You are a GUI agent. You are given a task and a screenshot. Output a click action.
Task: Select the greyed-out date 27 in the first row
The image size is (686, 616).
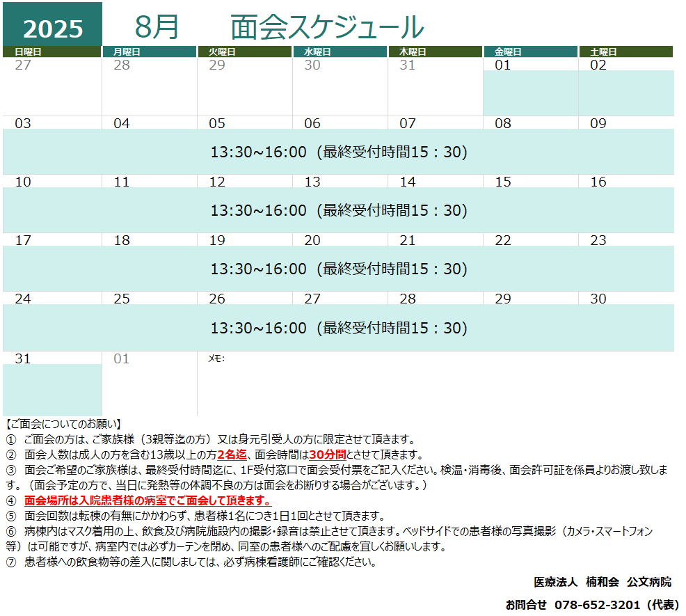pos(23,65)
